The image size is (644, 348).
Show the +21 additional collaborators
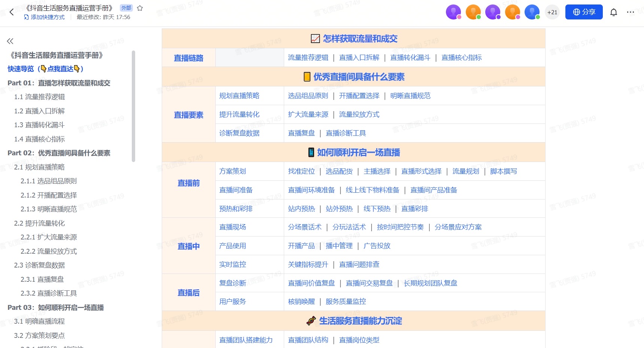552,12
